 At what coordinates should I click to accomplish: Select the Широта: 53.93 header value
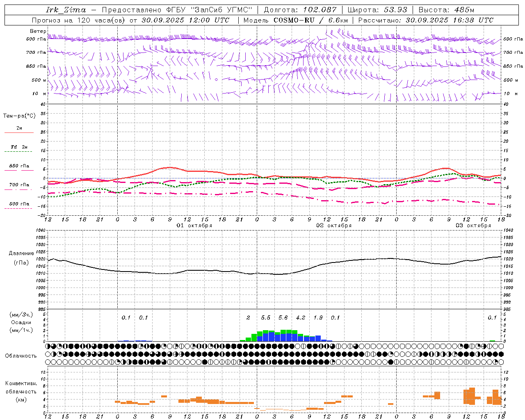(x=377, y=10)
